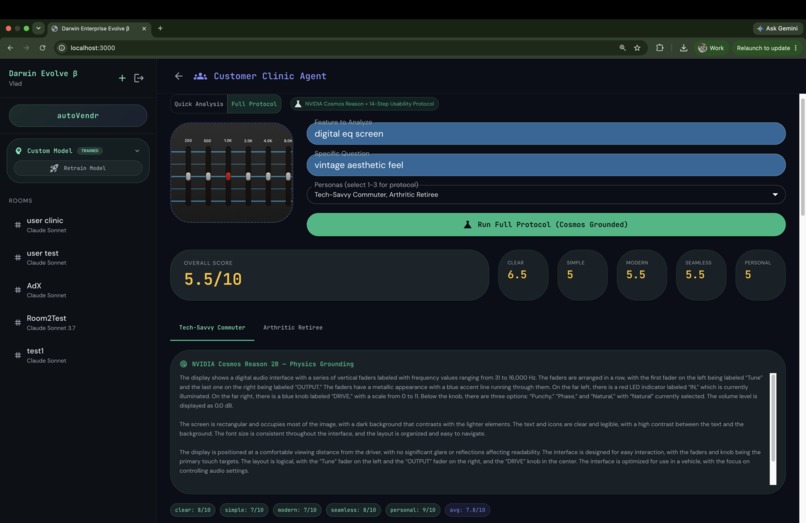Open the Arthritic Retiree tab
This screenshot has height=523, width=806.
tap(293, 328)
